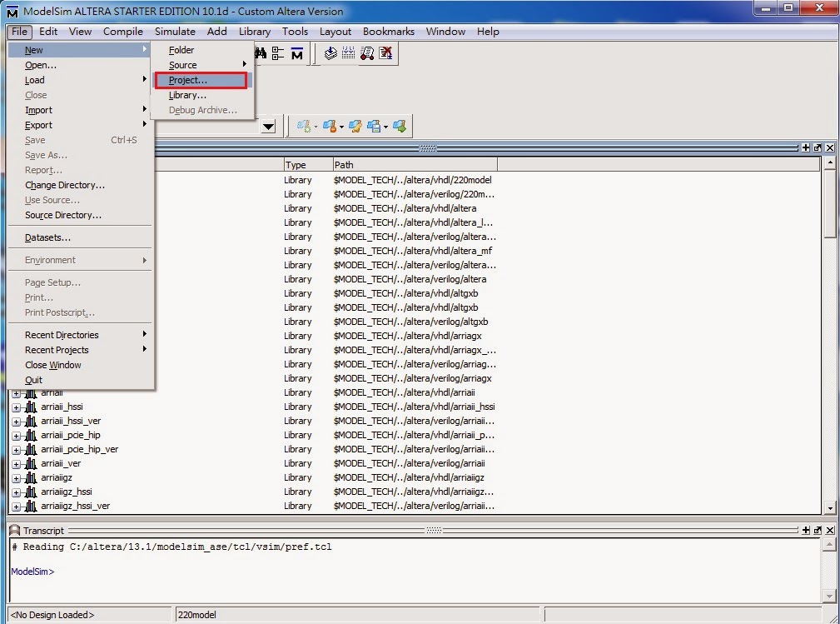Click the layout green arrow icon
The width and height of the screenshot is (840, 624).
pos(400,126)
